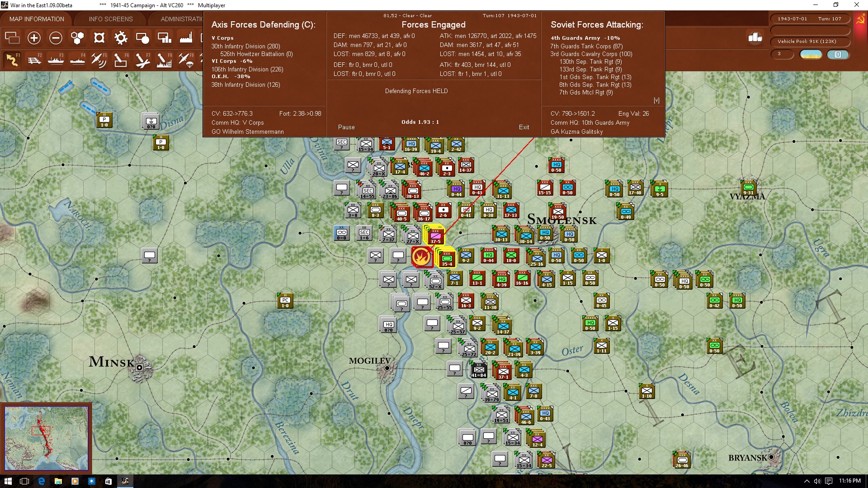Select the PC 1-0 counter
Viewport: 868px width, 488px height.
click(285, 301)
